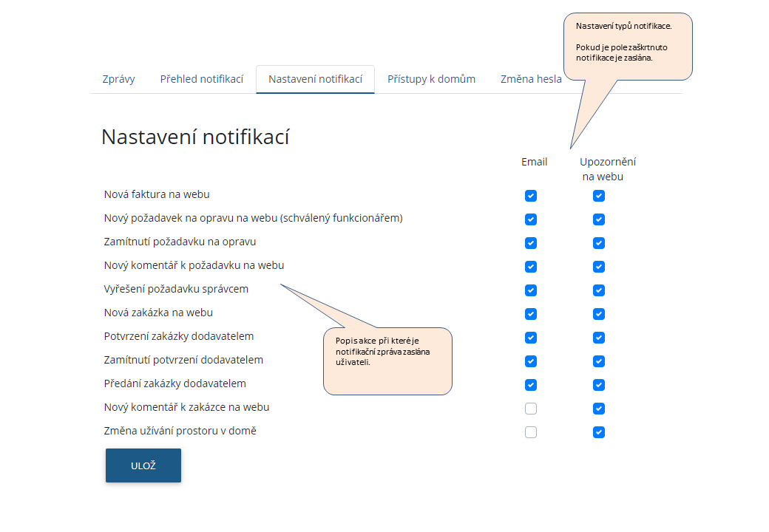Enable Email for Změna užívání prostoru
This screenshot has height=532, width=769.
[531, 432]
